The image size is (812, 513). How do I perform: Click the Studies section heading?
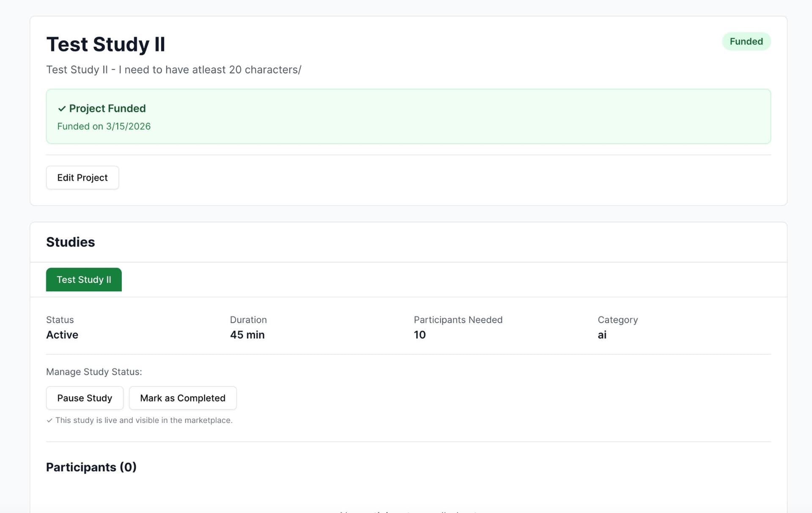point(70,242)
